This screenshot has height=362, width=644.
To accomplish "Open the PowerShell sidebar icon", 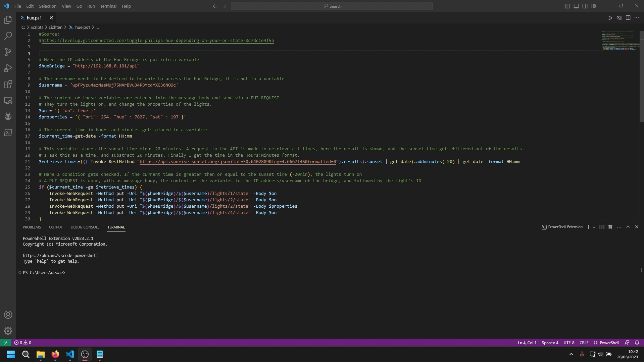I will pos(8,133).
